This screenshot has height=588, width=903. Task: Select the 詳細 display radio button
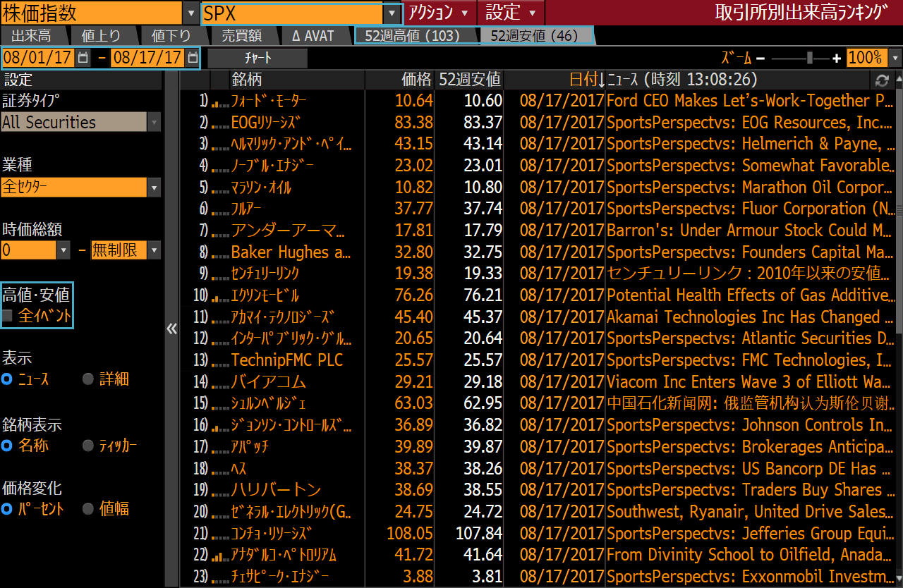[x=88, y=379]
